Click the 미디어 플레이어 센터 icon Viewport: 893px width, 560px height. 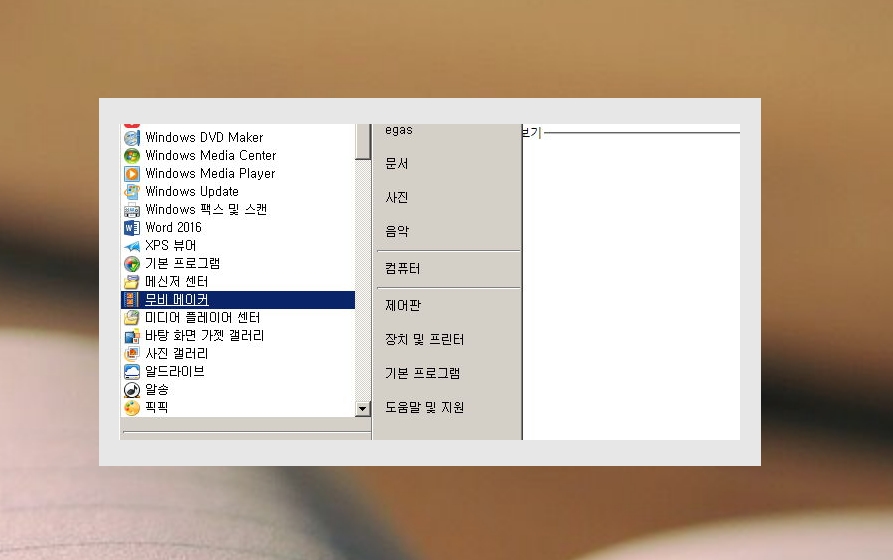[x=132, y=318]
